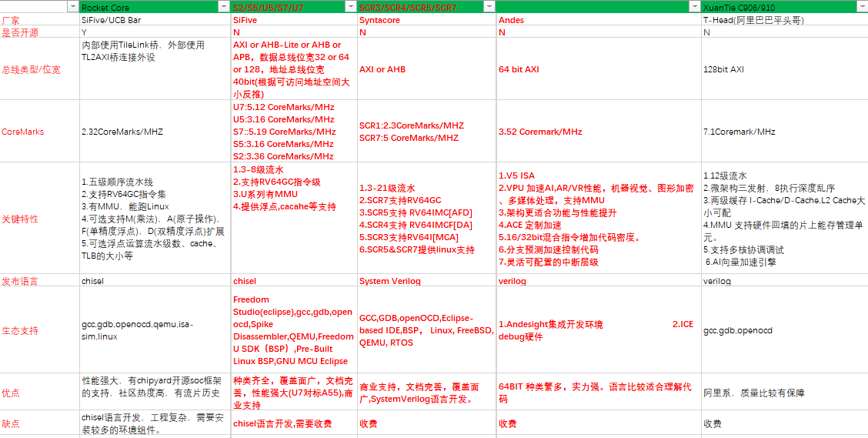
Task: Open the SCR3/SCR4/SCR5/SCR7 column filter dropdown
Action: point(489,7)
